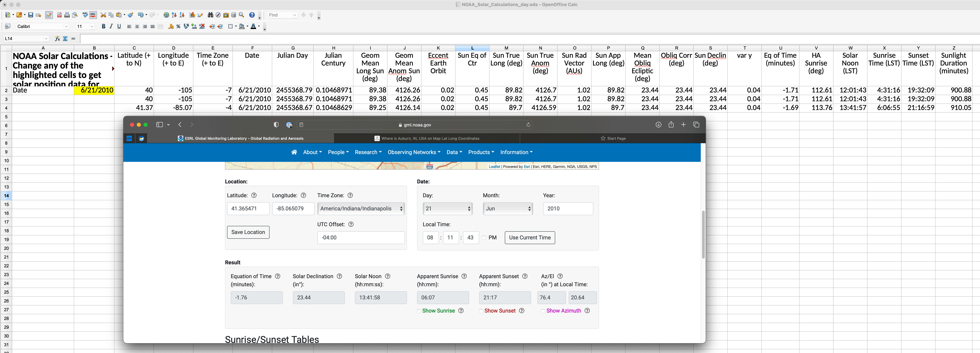This screenshot has height=353, width=980.
Task: Insert a Chart using chart icon
Action: (x=193, y=15)
